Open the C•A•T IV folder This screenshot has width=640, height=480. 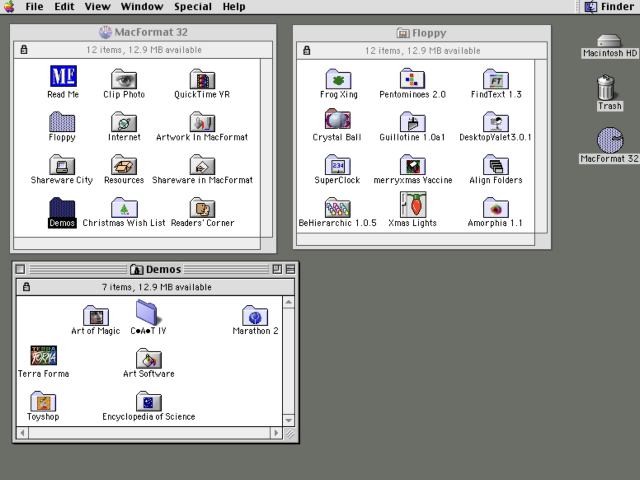coord(149,313)
